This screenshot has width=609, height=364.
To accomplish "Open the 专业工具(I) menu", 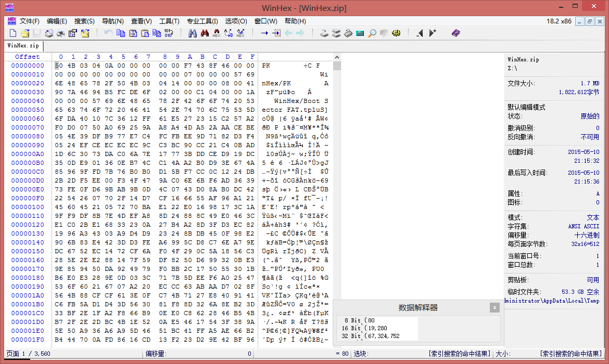I will [202, 21].
